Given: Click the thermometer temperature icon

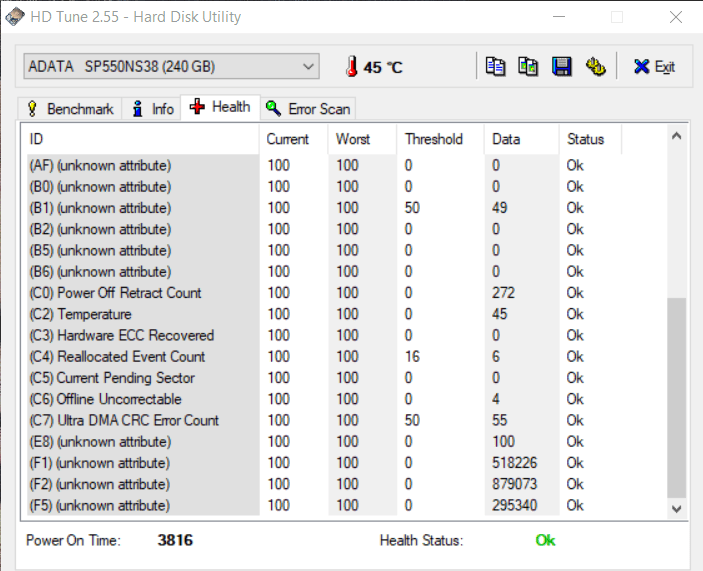Looking at the screenshot, I should [x=352, y=66].
